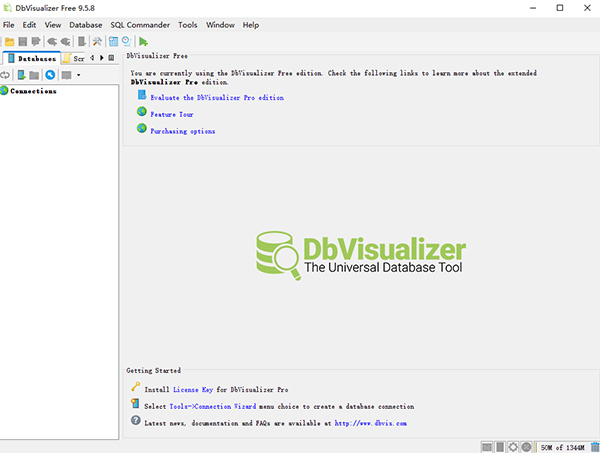Click the first grey back-arrow toolbar icon
Image resolution: width=600 pixels, height=453 pixels.
[x=52, y=41]
